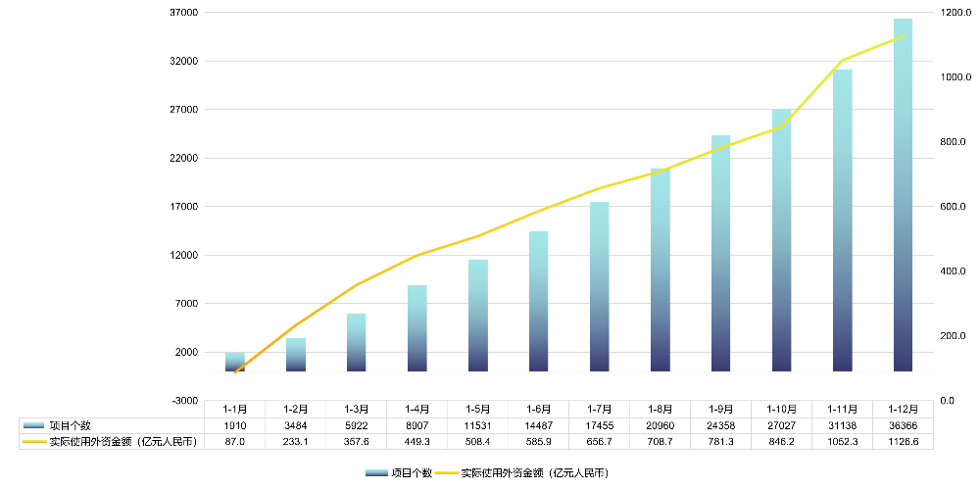The height and width of the screenshot is (490, 980).
Task: Select the 1-6月 project count bar
Action: (538, 302)
